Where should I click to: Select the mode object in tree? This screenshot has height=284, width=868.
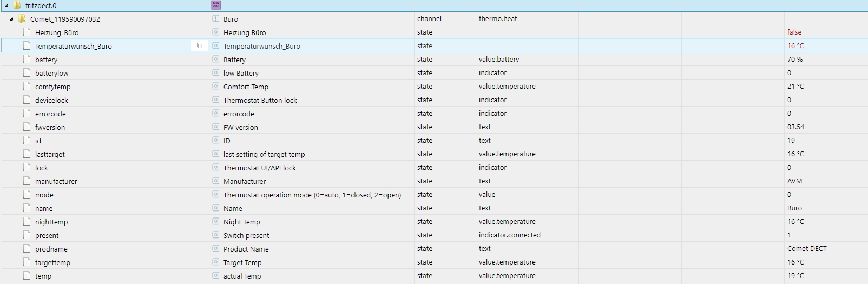pos(44,195)
